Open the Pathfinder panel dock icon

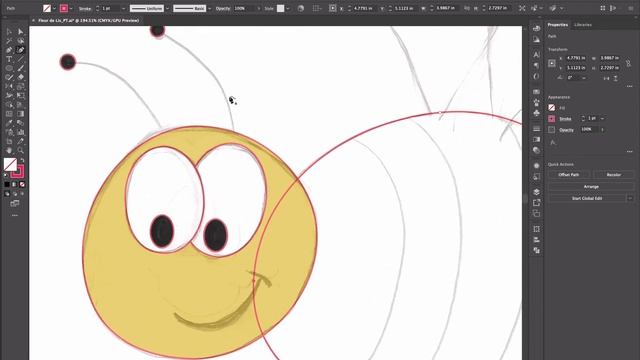point(536,251)
